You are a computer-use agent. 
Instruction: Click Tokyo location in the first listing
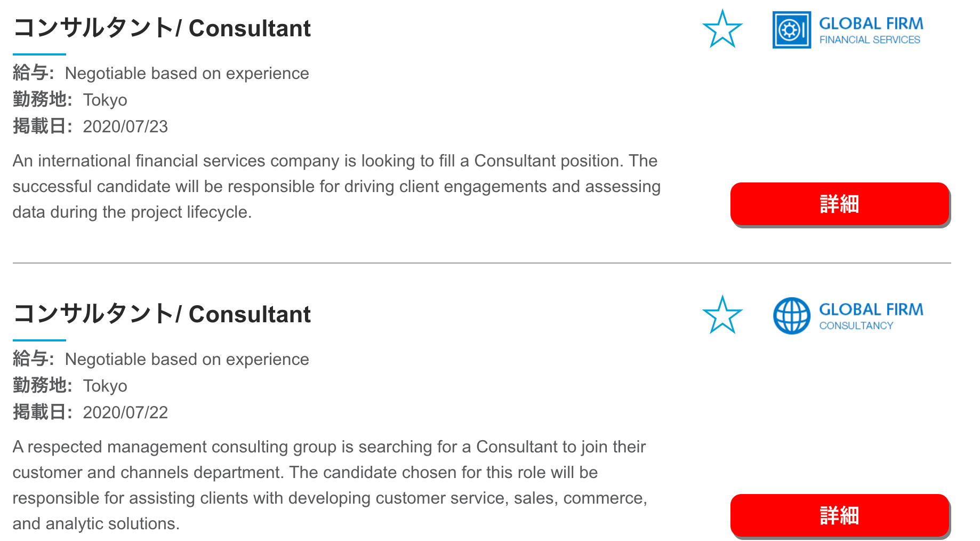pos(105,100)
